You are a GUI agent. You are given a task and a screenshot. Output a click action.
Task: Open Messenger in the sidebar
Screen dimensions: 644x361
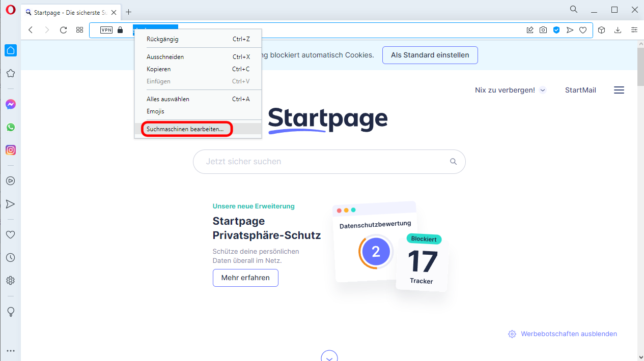[x=10, y=104]
